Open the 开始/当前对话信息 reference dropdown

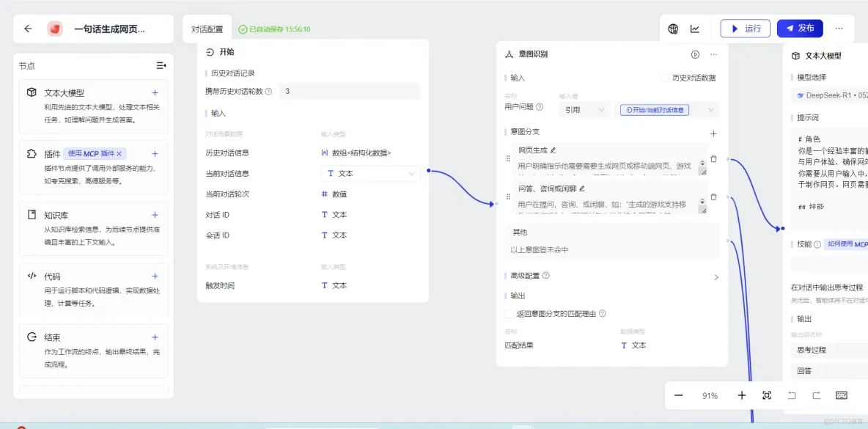pos(667,109)
